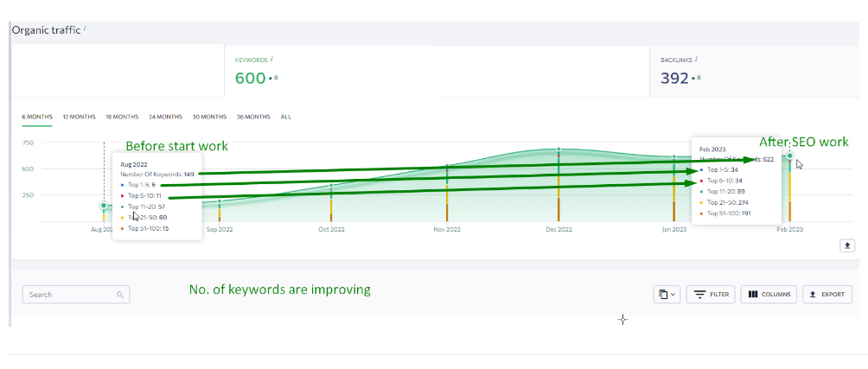The height and width of the screenshot is (369, 868).
Task: Open the Columns selector
Action: tap(769, 295)
